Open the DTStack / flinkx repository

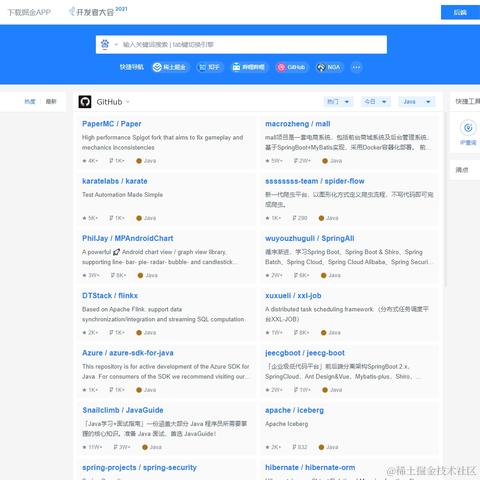click(x=110, y=296)
